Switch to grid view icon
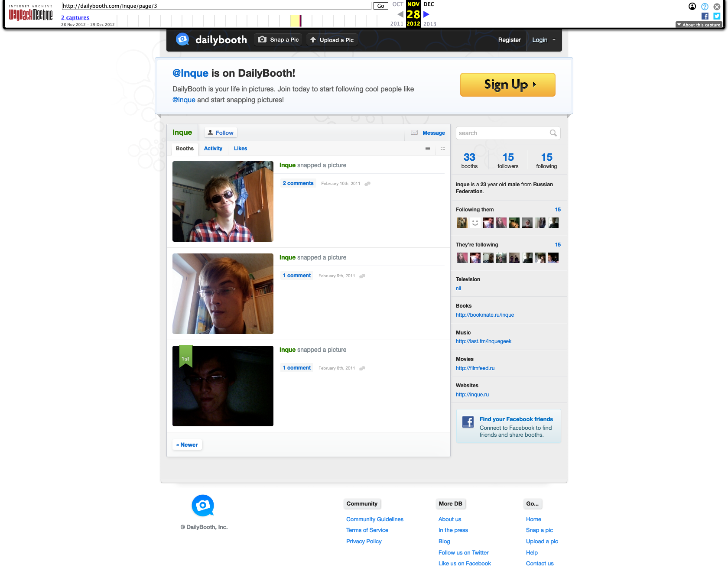The width and height of the screenshot is (728, 584). click(443, 149)
